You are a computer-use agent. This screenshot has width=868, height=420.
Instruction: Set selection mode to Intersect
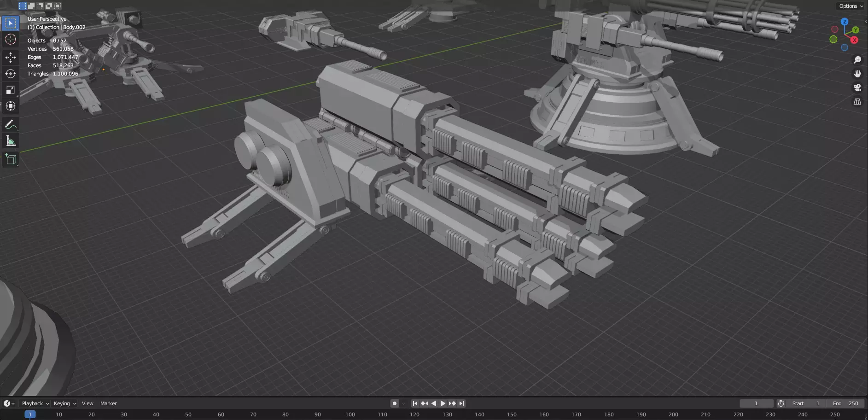[x=58, y=6]
